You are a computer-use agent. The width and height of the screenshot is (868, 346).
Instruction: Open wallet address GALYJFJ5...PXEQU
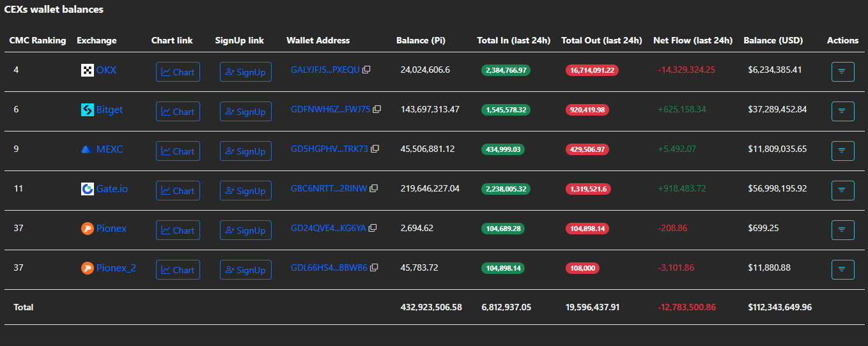[x=325, y=70]
